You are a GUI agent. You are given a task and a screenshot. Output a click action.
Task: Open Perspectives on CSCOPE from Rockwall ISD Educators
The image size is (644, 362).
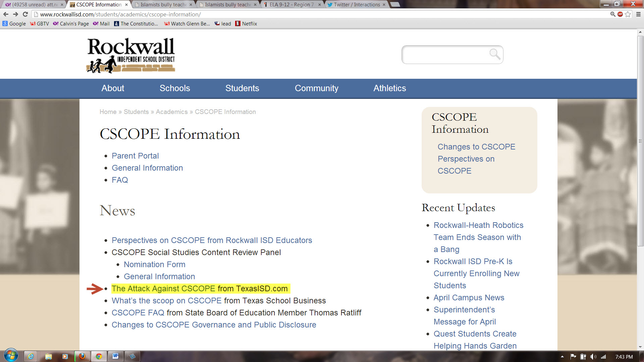(x=212, y=240)
